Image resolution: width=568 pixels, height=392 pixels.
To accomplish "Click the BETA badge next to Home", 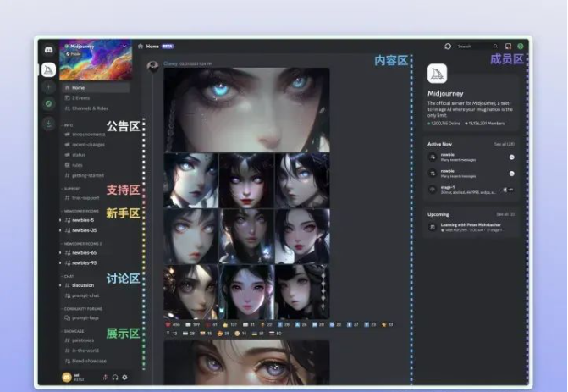I will click(168, 46).
